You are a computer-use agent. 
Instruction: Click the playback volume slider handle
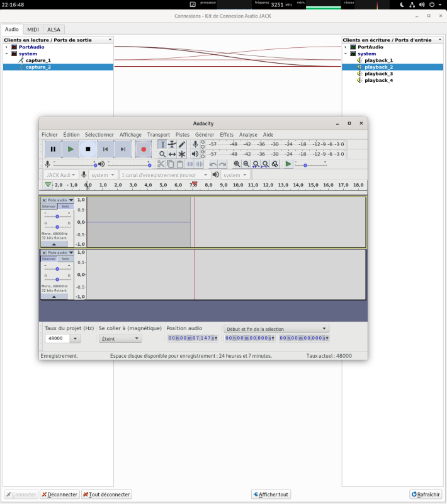click(150, 165)
